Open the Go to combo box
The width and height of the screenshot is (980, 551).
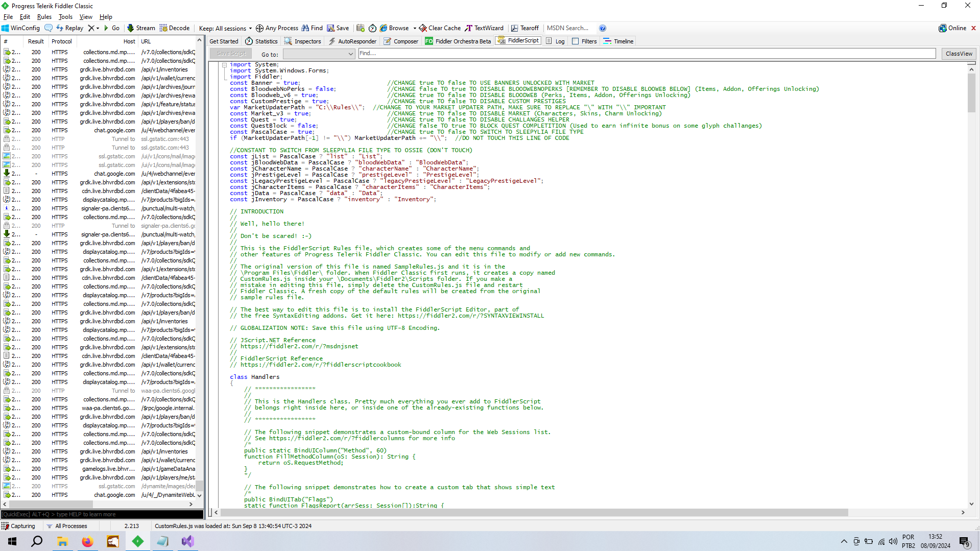(319, 54)
